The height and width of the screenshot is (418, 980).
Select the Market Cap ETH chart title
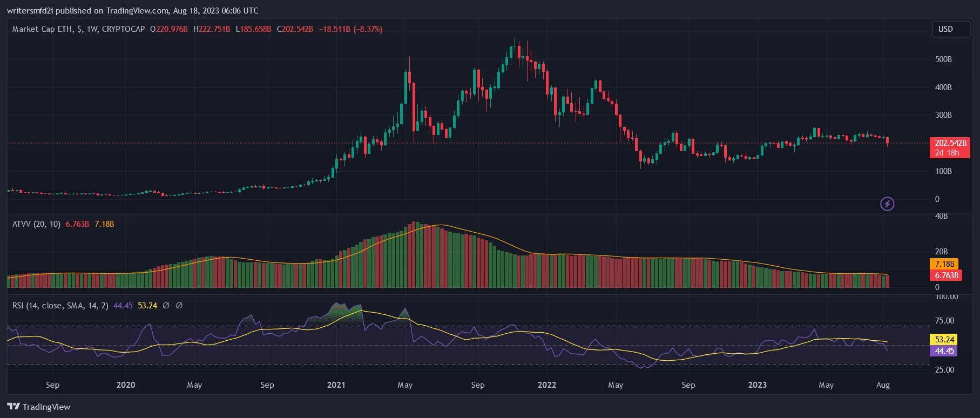(78, 29)
